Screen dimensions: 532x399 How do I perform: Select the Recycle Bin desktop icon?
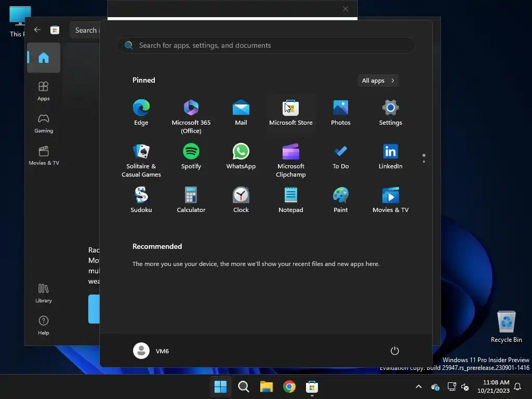coord(506,326)
